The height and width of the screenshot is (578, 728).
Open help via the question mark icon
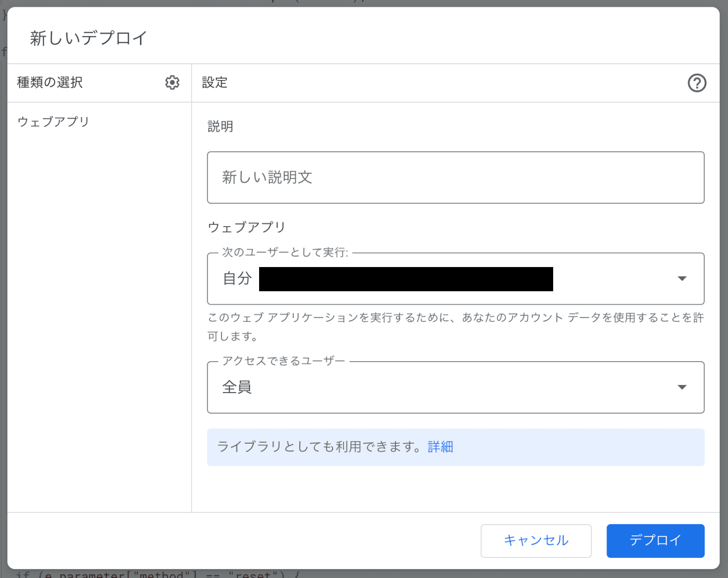[x=697, y=83]
